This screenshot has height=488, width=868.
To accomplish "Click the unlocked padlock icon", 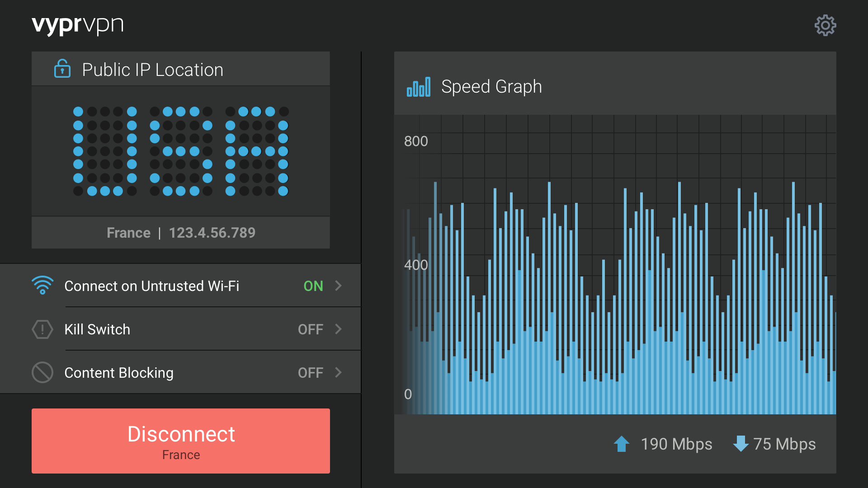I will (62, 69).
